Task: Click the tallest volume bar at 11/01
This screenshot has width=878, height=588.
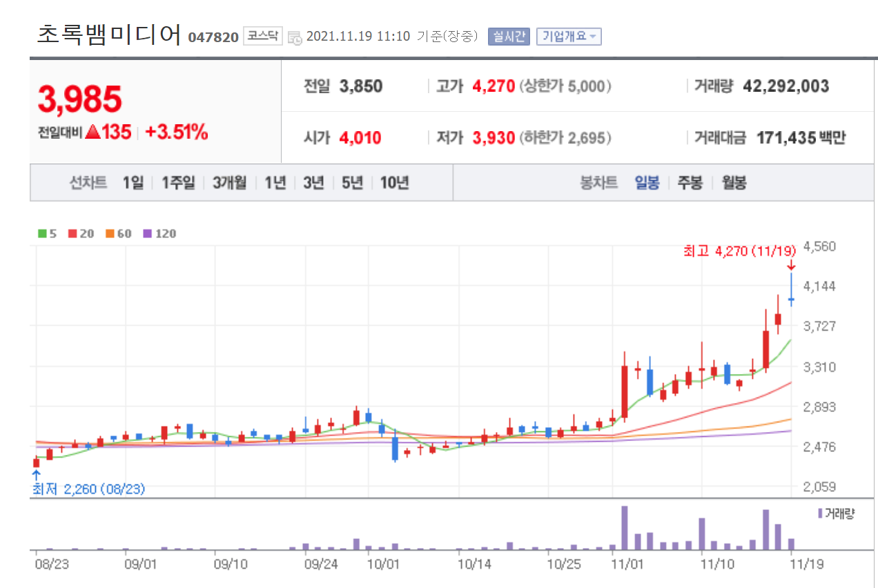Action: [625, 528]
